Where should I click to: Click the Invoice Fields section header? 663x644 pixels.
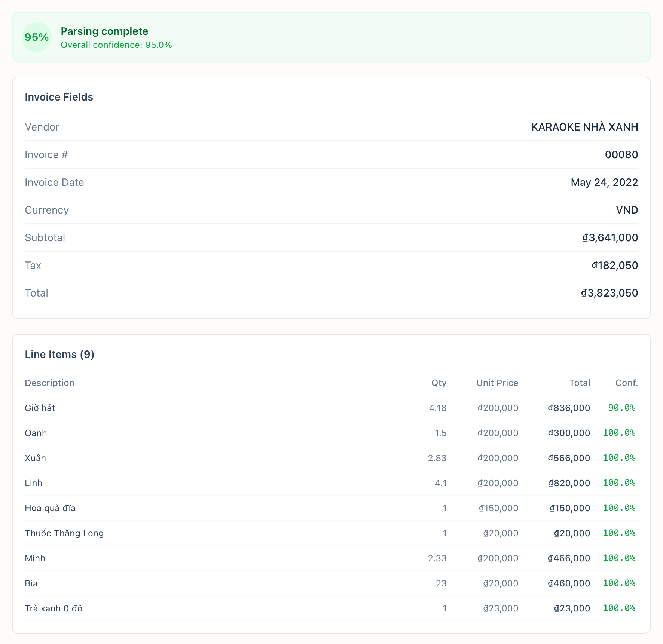(x=59, y=97)
